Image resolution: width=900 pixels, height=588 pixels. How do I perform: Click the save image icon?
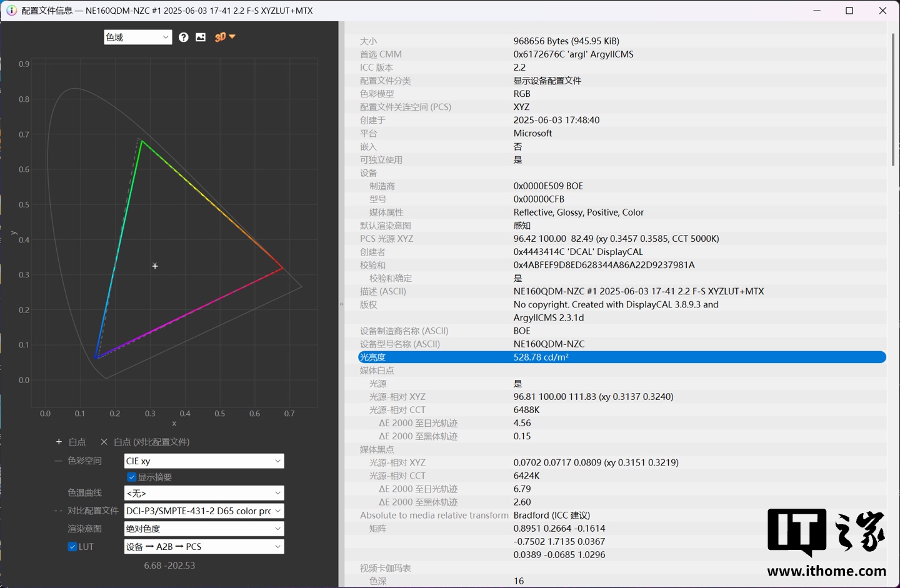click(x=201, y=37)
